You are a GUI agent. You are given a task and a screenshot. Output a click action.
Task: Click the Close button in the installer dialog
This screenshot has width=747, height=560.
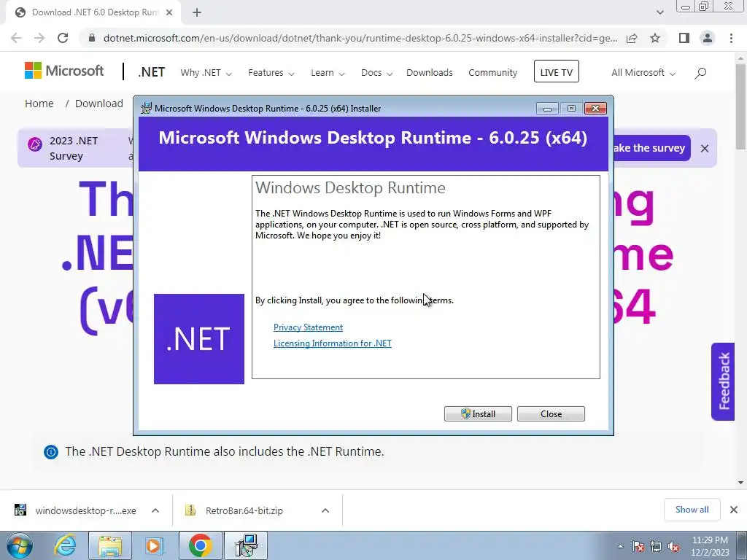[x=551, y=414]
